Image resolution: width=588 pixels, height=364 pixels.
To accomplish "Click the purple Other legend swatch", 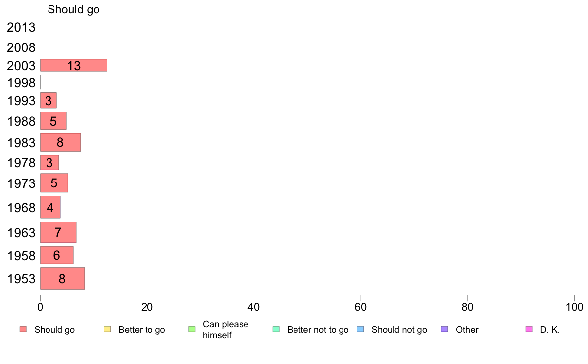I will (445, 329).
